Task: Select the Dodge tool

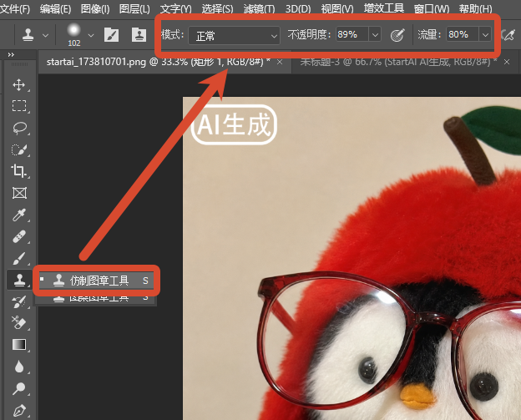Action: pos(19,388)
